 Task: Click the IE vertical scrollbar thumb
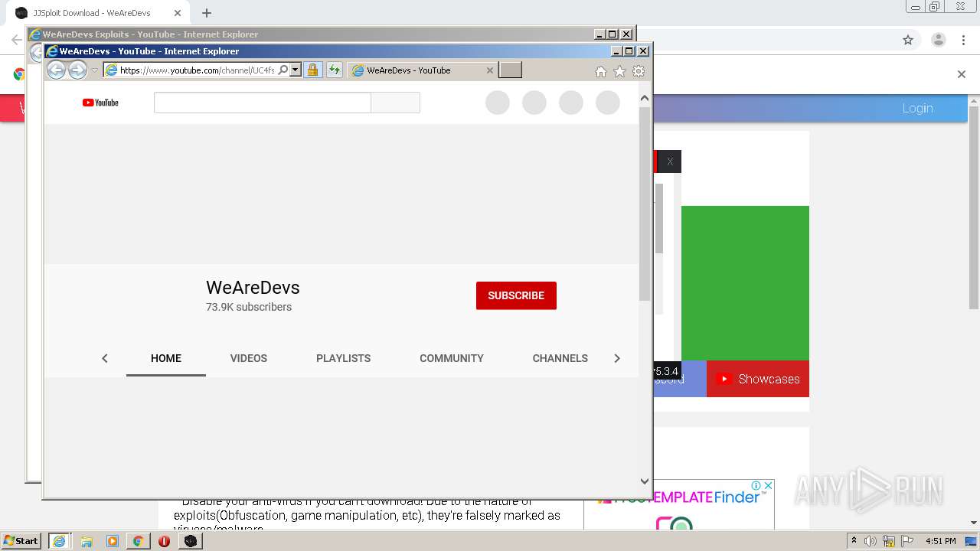click(x=645, y=203)
